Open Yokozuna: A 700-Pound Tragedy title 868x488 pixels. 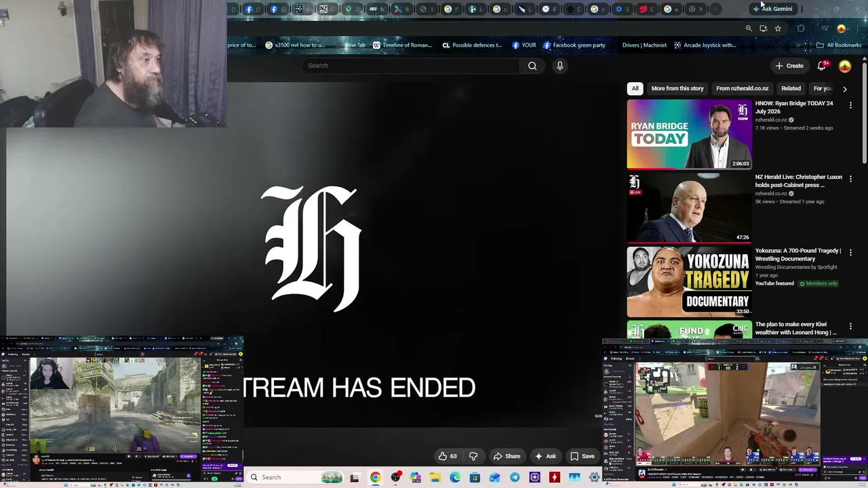(798, 255)
